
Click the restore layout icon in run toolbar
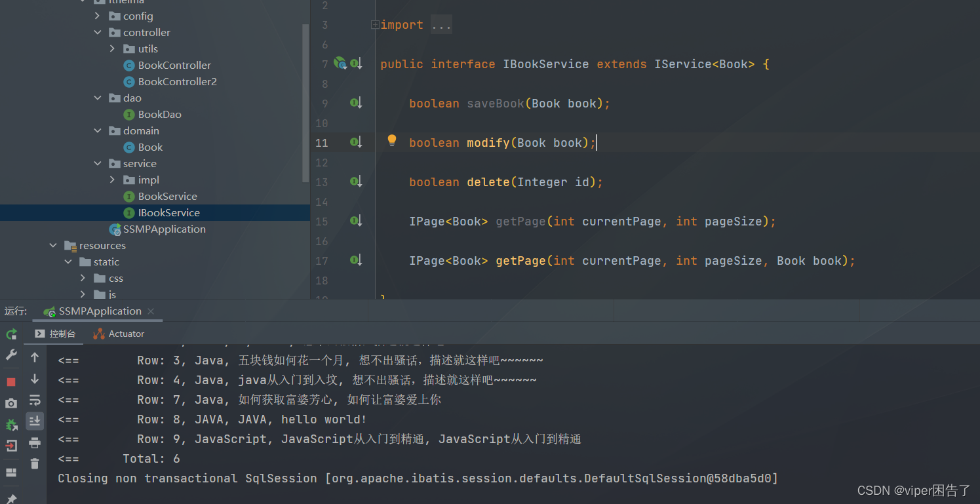(11, 472)
